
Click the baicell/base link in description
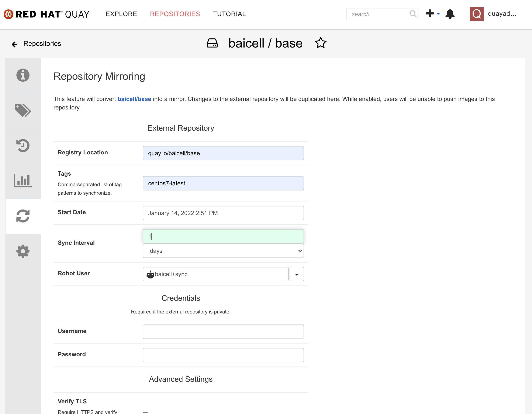pos(134,99)
